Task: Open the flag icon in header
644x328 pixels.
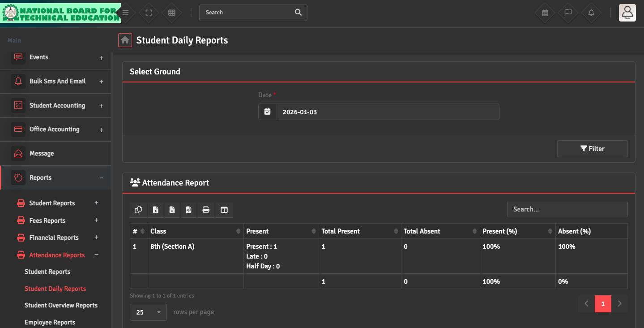Action: [568, 13]
